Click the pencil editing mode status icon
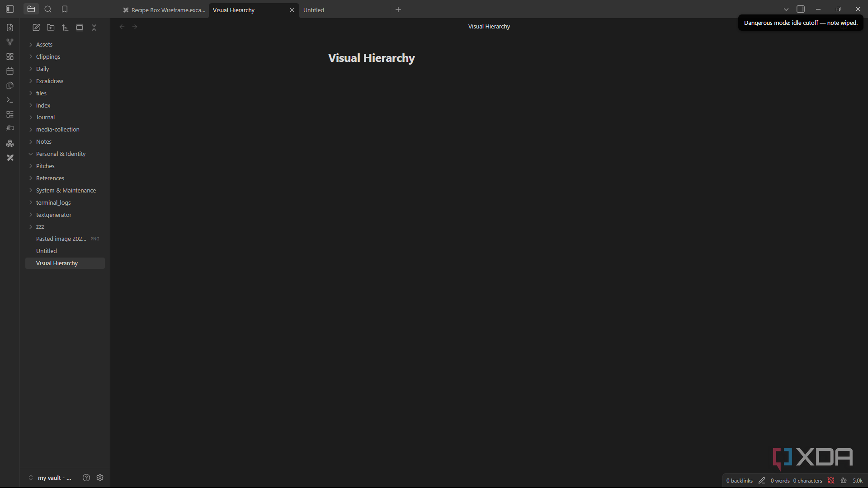868x488 pixels. point(762,480)
